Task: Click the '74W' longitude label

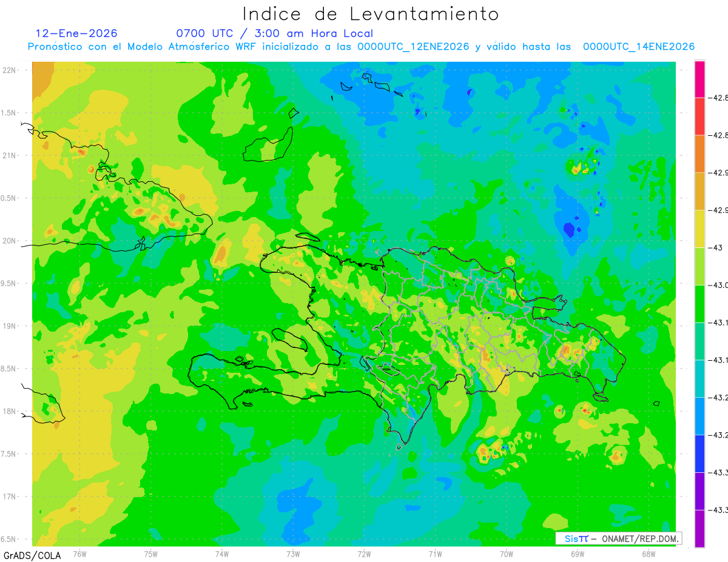Action: click(x=222, y=554)
